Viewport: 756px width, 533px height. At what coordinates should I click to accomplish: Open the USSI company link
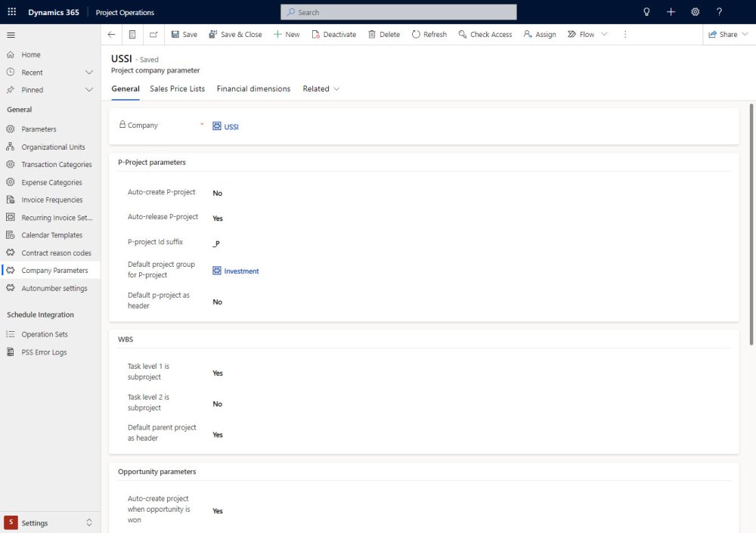231,127
